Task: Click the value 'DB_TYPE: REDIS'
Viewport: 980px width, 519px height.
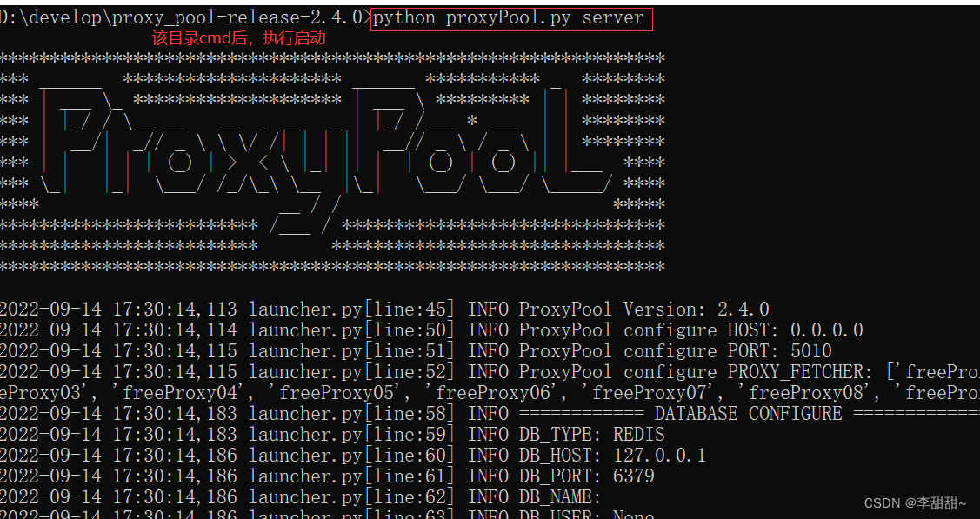Action: [x=592, y=434]
